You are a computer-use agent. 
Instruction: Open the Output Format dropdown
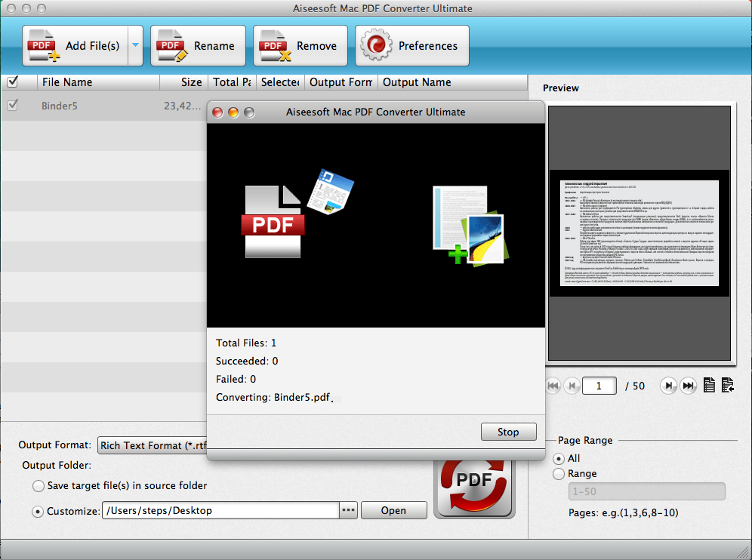[151, 445]
